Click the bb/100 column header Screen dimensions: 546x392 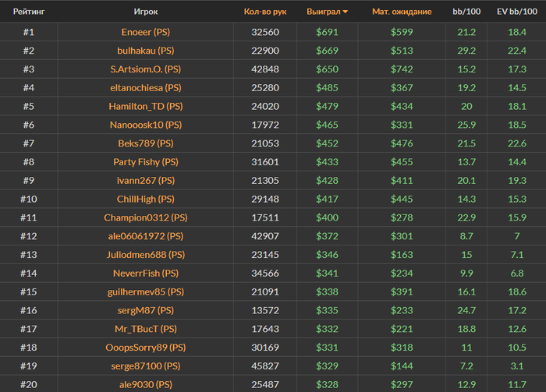468,12
